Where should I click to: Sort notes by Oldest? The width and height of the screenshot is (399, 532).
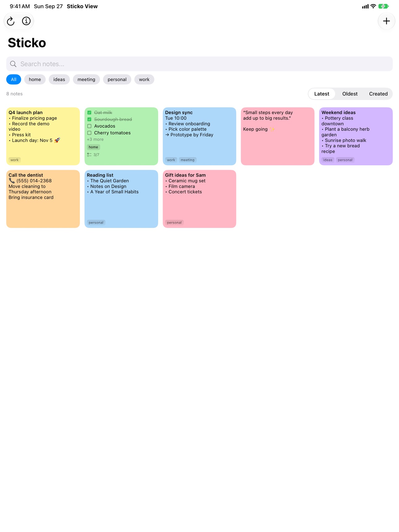(x=350, y=94)
